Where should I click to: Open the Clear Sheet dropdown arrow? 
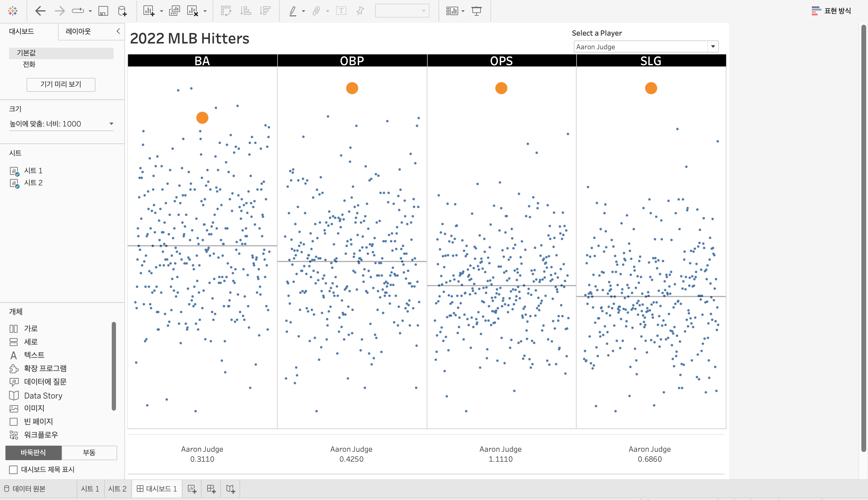point(205,11)
